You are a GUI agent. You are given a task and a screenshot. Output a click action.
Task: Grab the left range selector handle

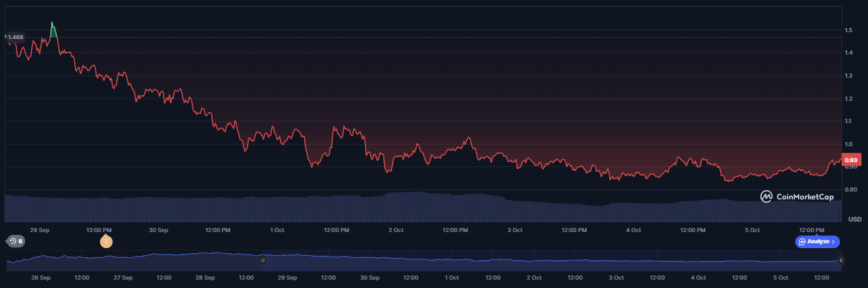(263, 260)
